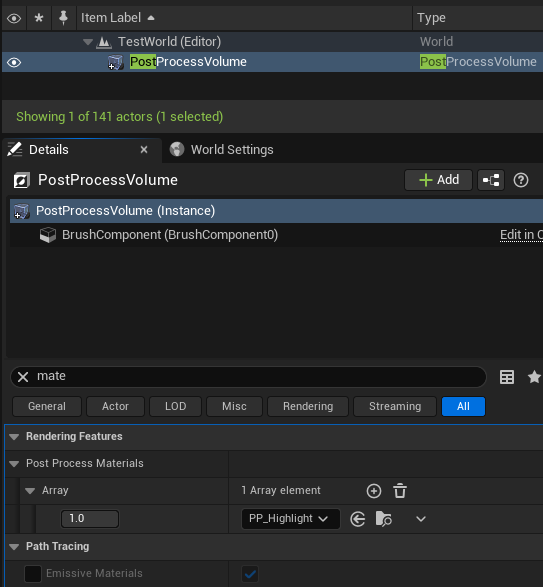Click the PostProcessVolume actor icon in outliner

point(115,63)
